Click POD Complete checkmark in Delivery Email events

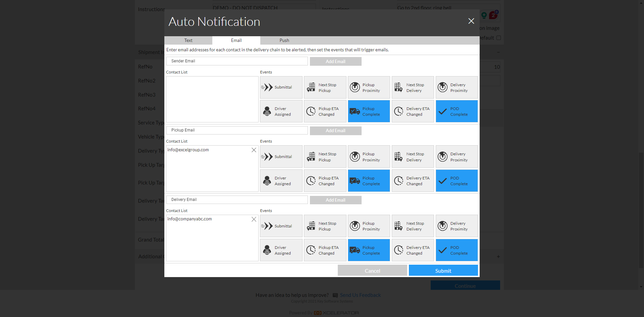point(443,250)
